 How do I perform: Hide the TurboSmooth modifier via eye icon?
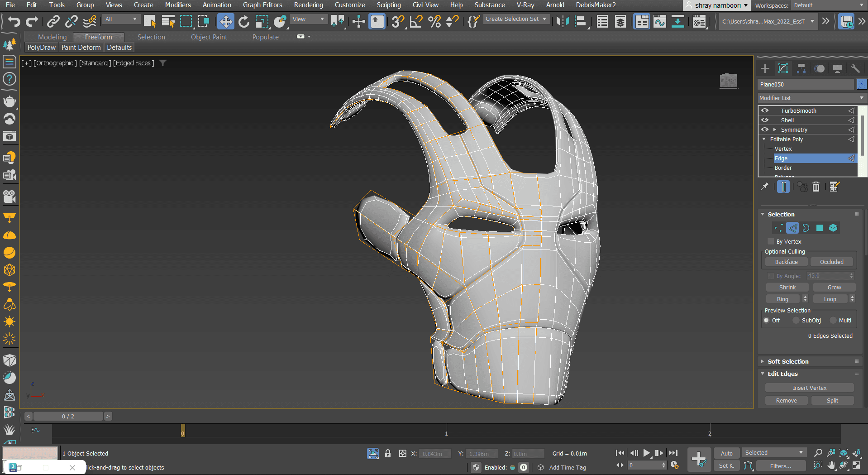pos(765,110)
